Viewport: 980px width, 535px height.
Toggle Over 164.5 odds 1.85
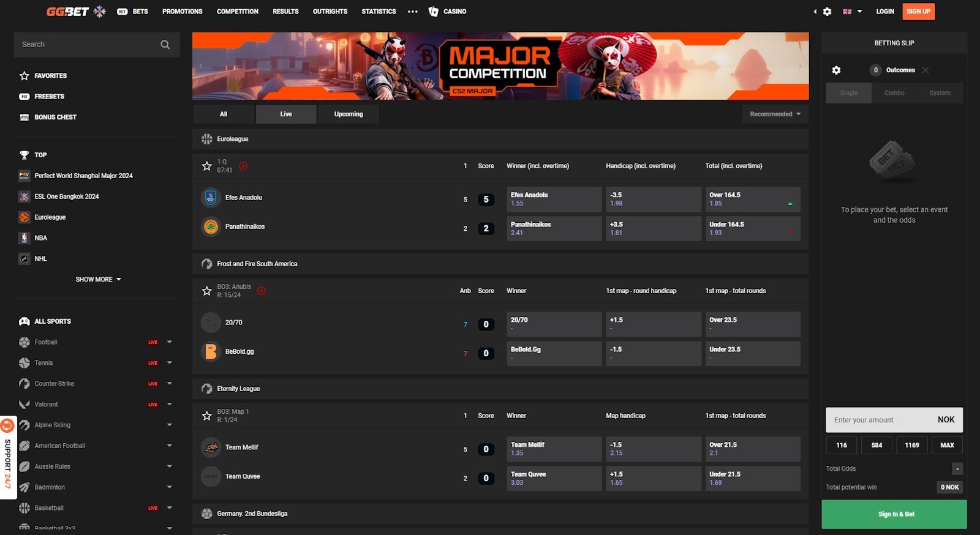(x=753, y=200)
